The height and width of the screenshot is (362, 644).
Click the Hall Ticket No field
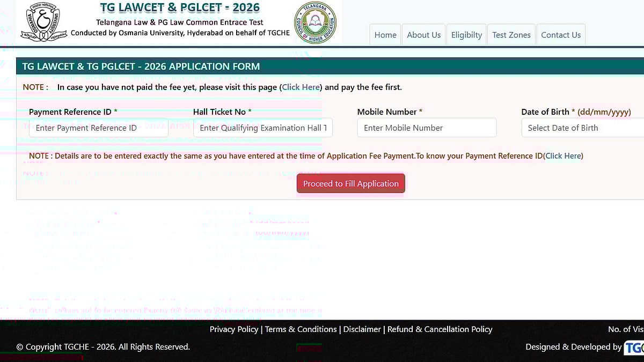pyautogui.click(x=263, y=128)
